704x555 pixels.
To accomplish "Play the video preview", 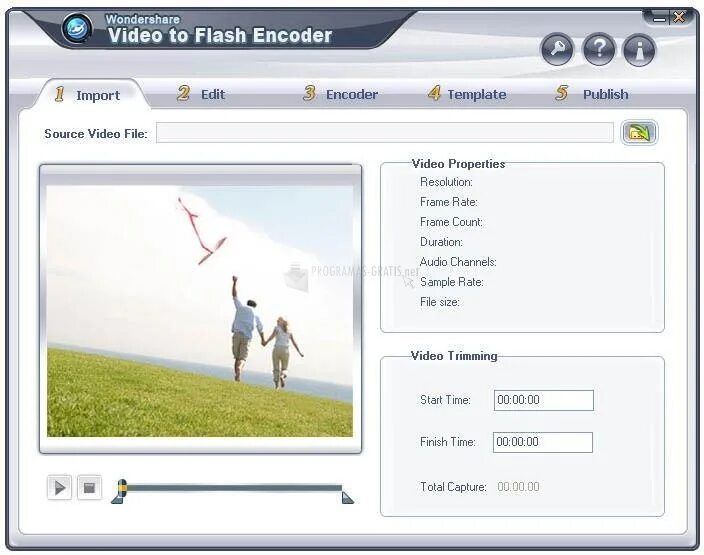I will click(59, 487).
